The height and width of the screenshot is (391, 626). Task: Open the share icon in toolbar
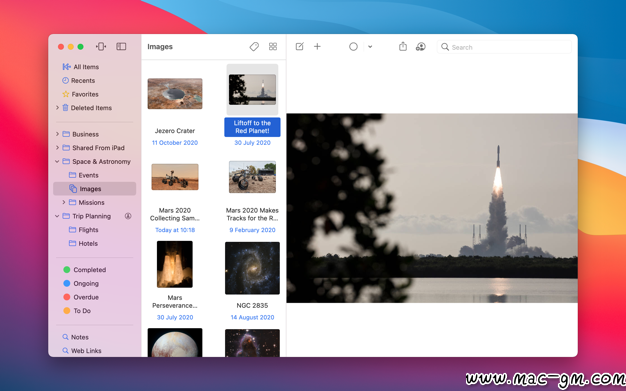[x=403, y=47]
